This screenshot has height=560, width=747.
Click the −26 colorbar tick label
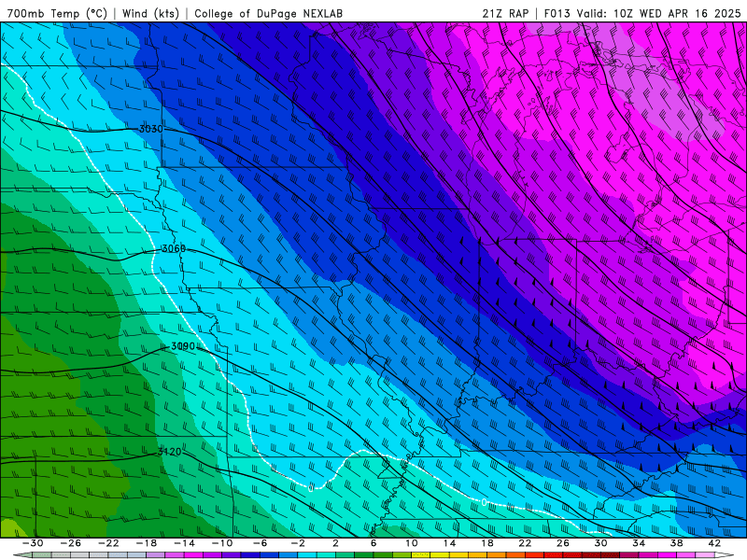71,543
